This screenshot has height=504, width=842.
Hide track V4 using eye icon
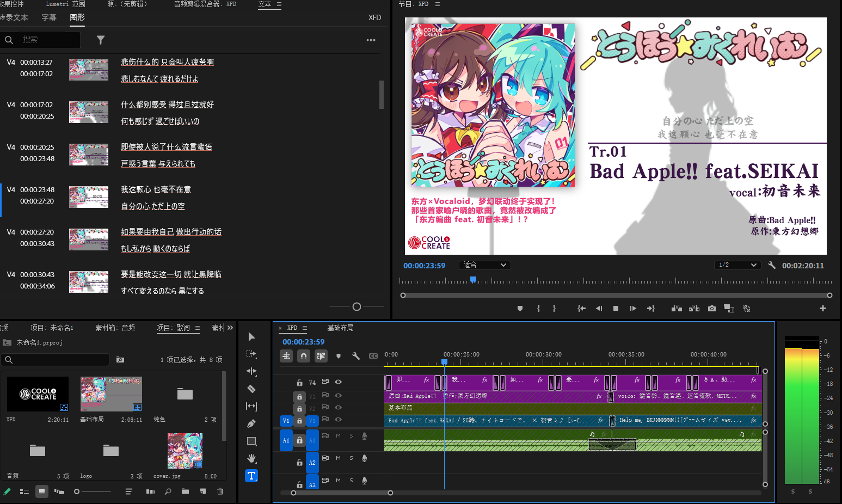coord(338,382)
